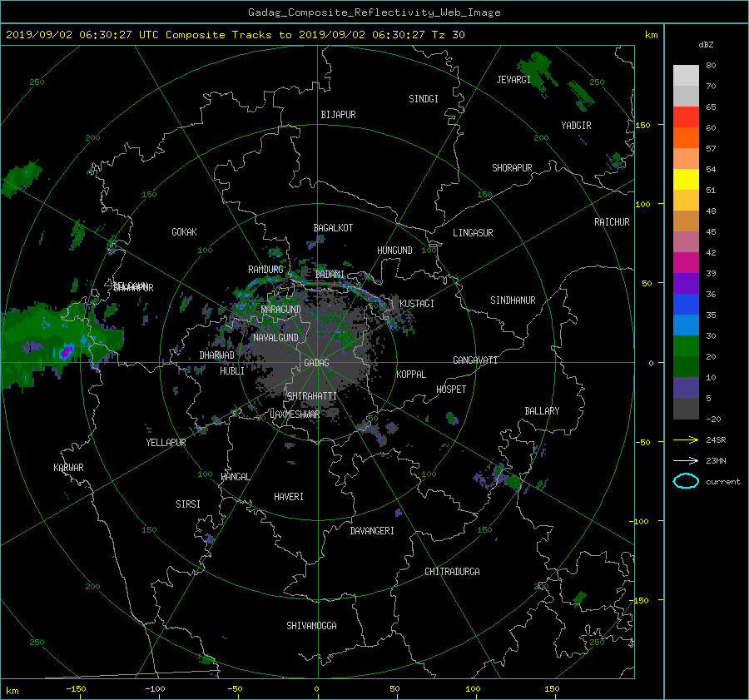
Task: Click the red 65 dBZ color swatch
Action: point(686,117)
